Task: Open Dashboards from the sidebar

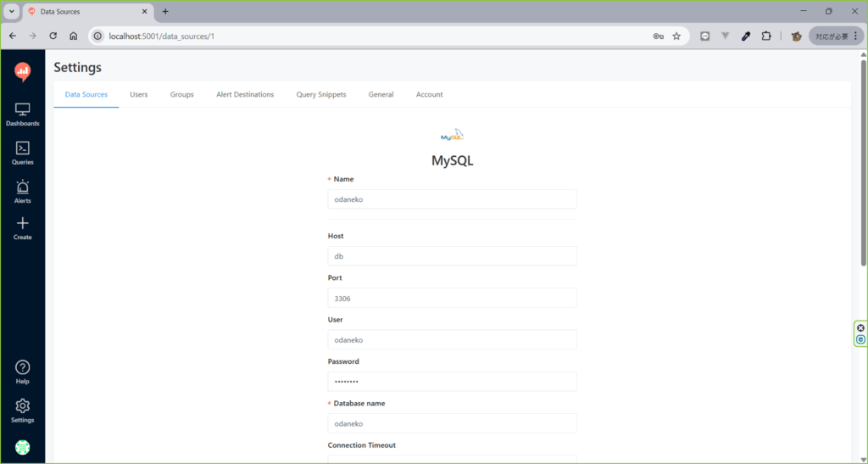Action: 23,115
